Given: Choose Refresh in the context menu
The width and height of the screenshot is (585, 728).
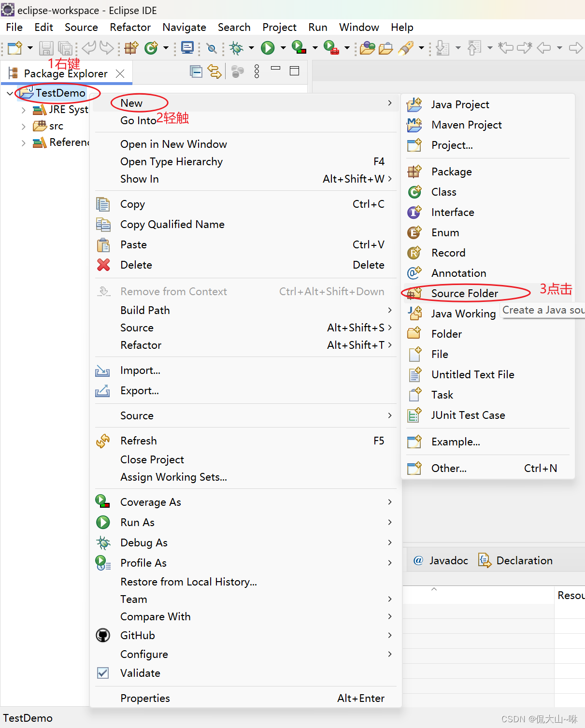Looking at the screenshot, I should point(245,441).
